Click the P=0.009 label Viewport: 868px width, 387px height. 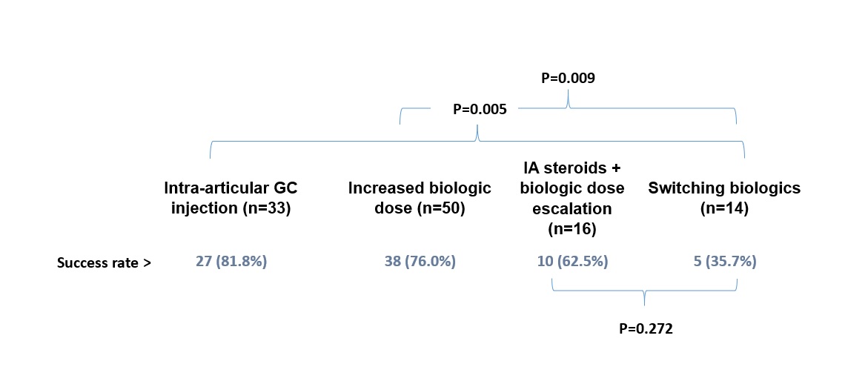tap(568, 77)
